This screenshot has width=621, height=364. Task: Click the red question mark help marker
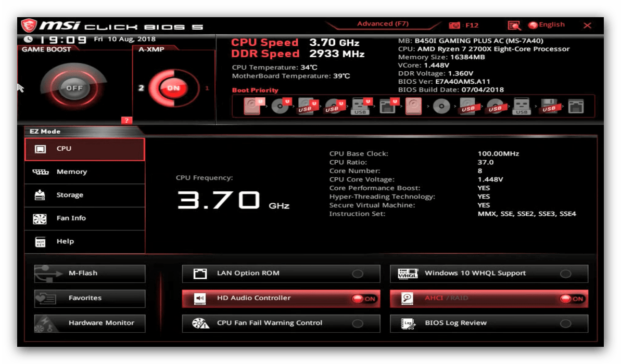(x=126, y=121)
